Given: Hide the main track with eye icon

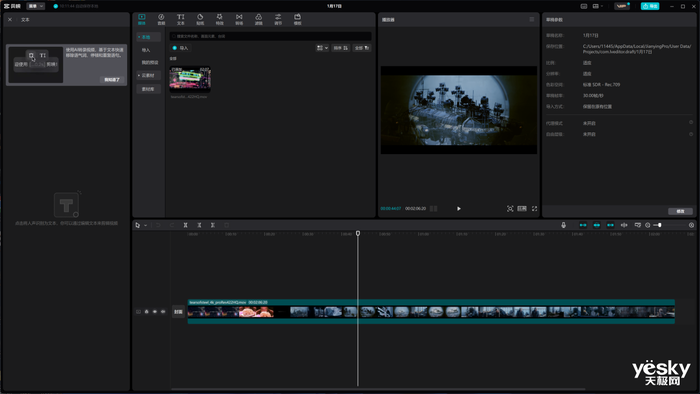Looking at the screenshot, I should pyautogui.click(x=155, y=311).
